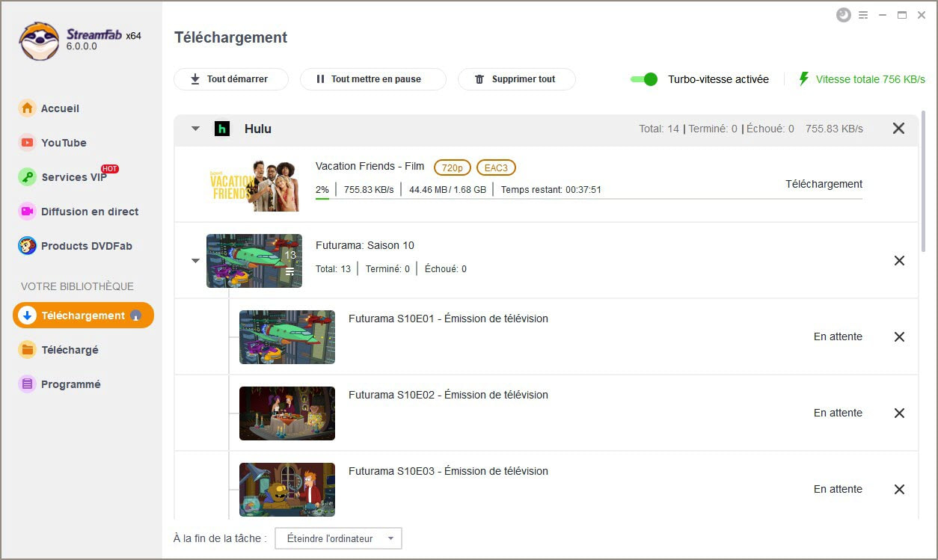Click "En attente" status for Futurama S10E01
The image size is (938, 560).
[x=838, y=336]
